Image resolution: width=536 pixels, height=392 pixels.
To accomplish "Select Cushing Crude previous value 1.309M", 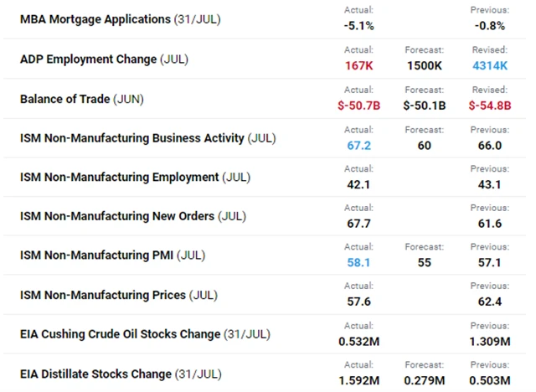I will pyautogui.click(x=489, y=341).
